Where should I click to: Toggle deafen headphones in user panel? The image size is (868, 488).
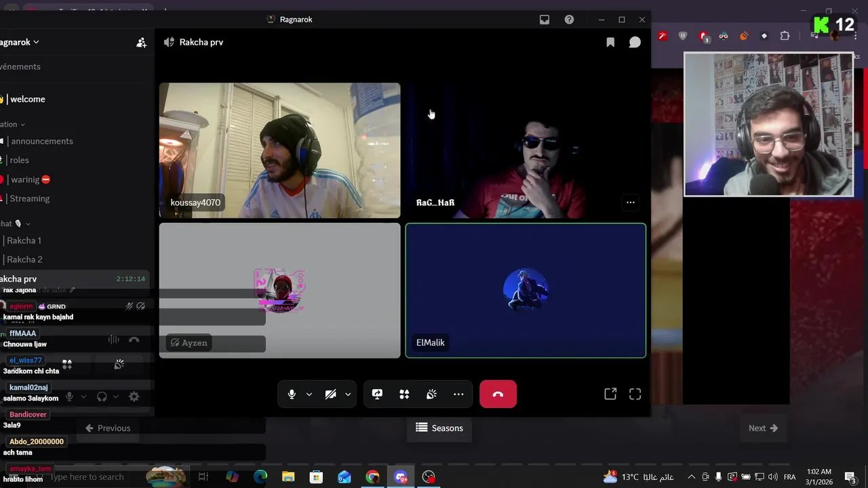pos(102,396)
